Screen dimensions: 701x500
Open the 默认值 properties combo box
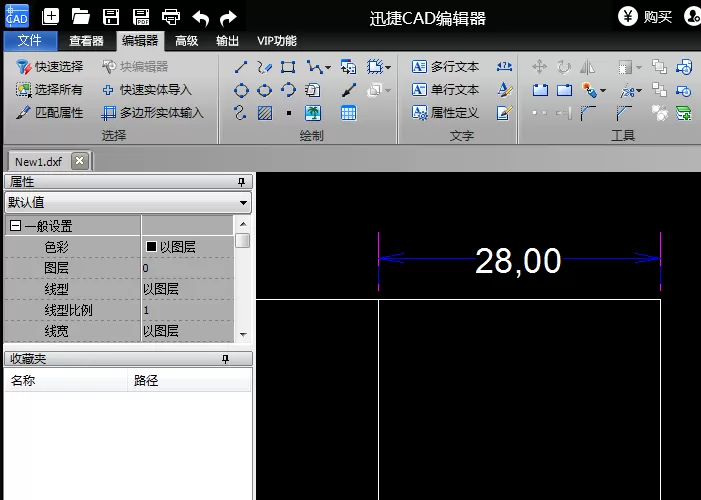coord(128,203)
